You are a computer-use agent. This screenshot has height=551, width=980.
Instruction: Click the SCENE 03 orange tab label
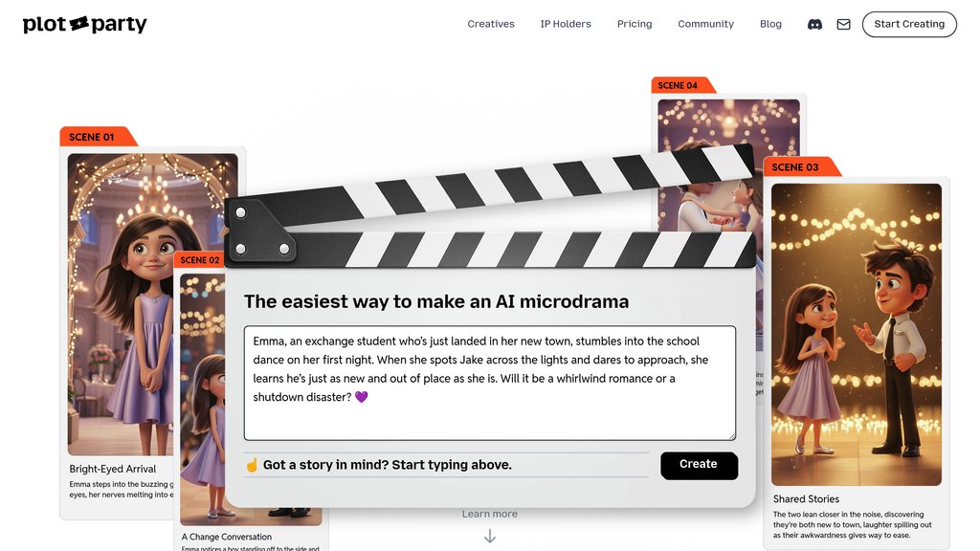point(795,166)
